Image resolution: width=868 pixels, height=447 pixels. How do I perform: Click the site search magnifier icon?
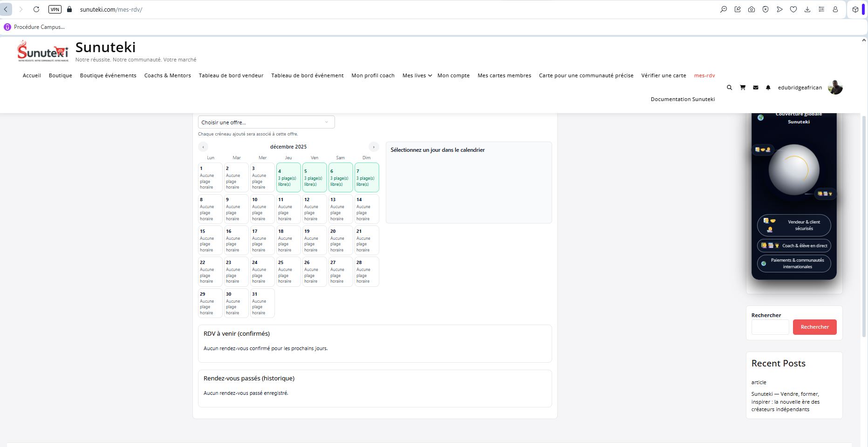tap(729, 88)
